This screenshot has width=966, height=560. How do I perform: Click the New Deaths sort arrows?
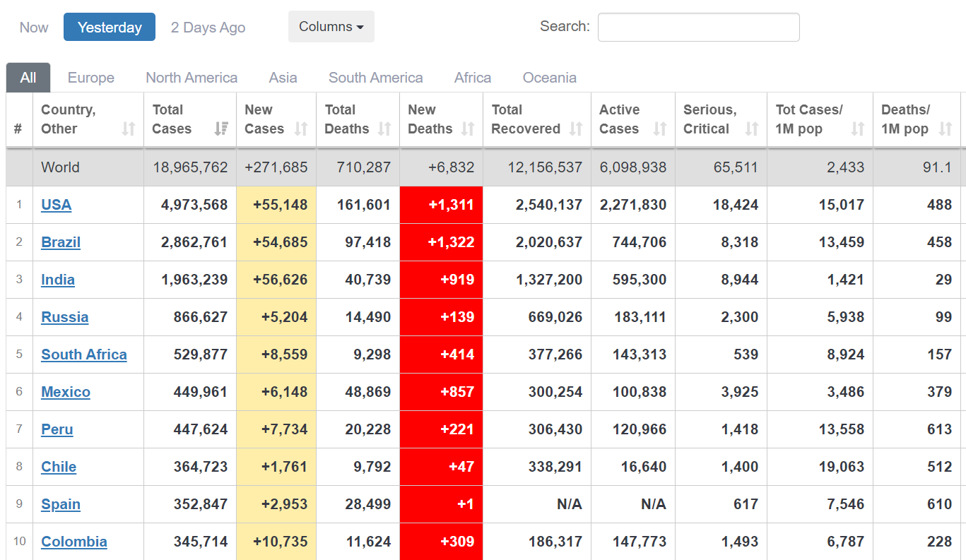coord(468,129)
